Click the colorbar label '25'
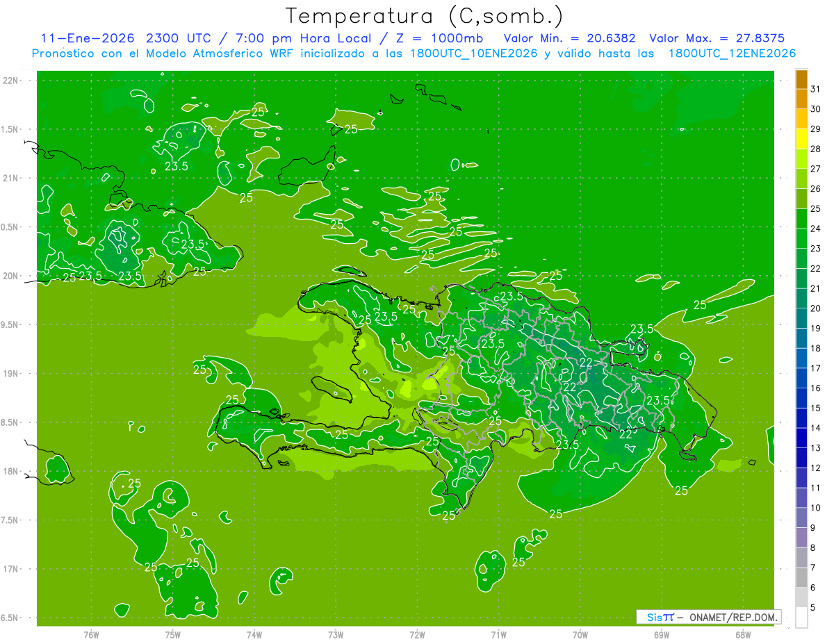 [x=816, y=208]
